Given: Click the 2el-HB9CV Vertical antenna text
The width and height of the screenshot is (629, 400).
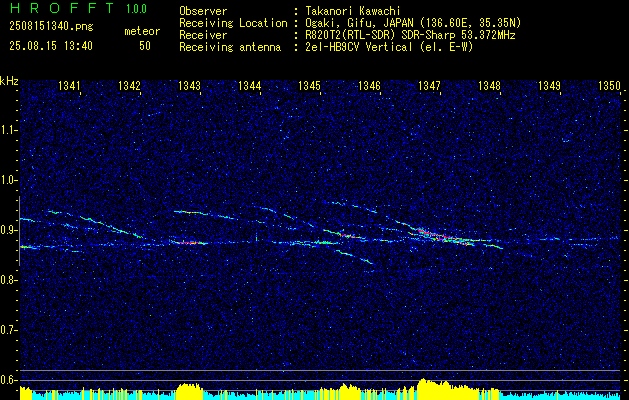Looking at the screenshot, I should pos(389,47).
